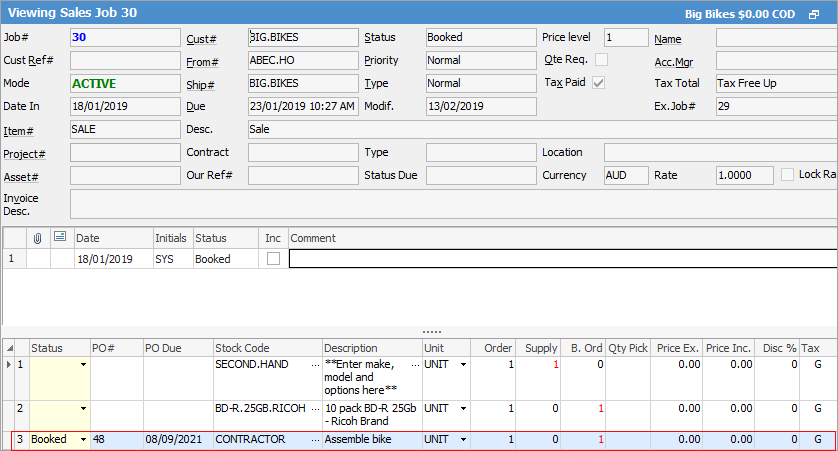The image size is (838, 451).
Task: Click the paperclip attachment column icon
Action: 38,238
